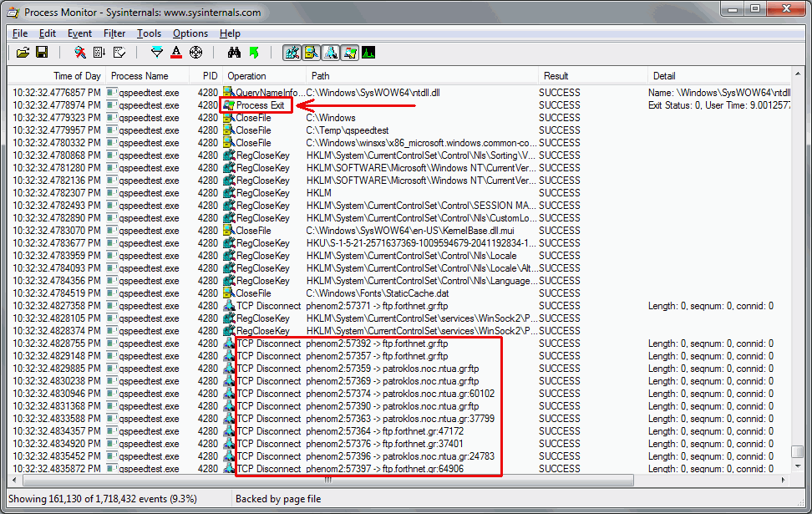Image resolution: width=812 pixels, height=514 pixels.
Task: Click the vertical scrollbar up arrow
Action: tap(798, 75)
